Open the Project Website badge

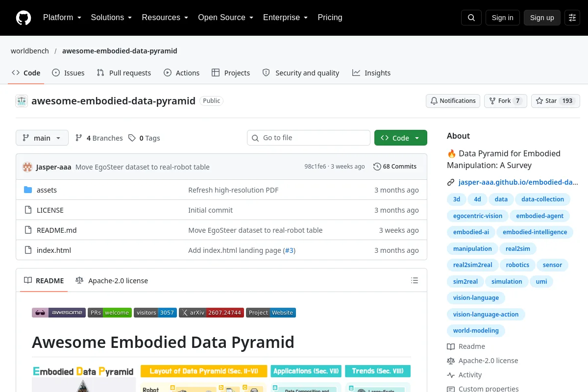pos(271,313)
